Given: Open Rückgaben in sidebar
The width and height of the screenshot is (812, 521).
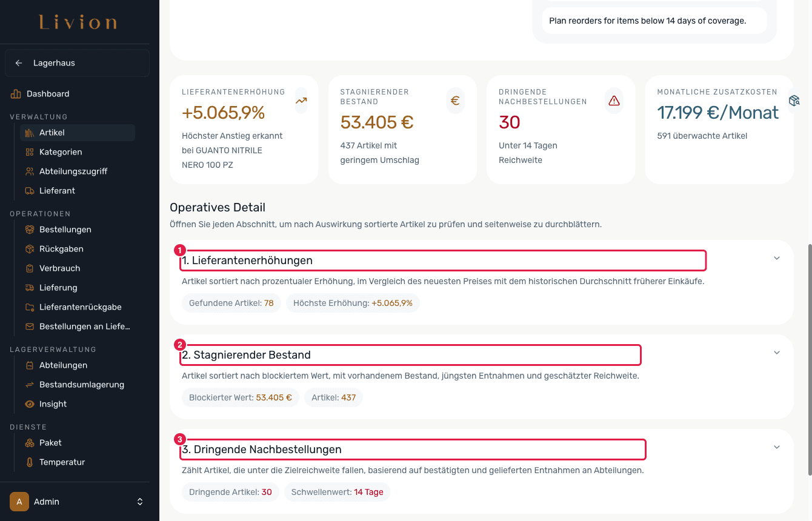Looking at the screenshot, I should click(78, 249).
